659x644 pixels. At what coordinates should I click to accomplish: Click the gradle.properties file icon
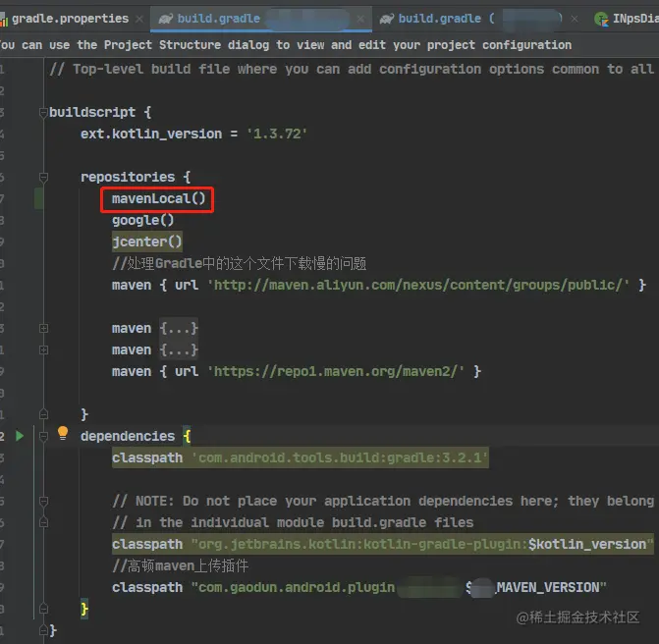(4, 19)
